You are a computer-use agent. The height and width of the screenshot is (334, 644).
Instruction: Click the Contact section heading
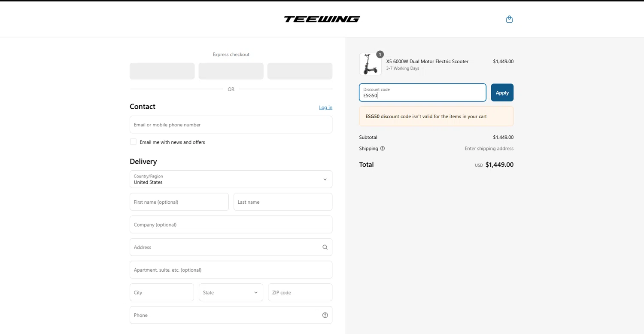tap(143, 107)
